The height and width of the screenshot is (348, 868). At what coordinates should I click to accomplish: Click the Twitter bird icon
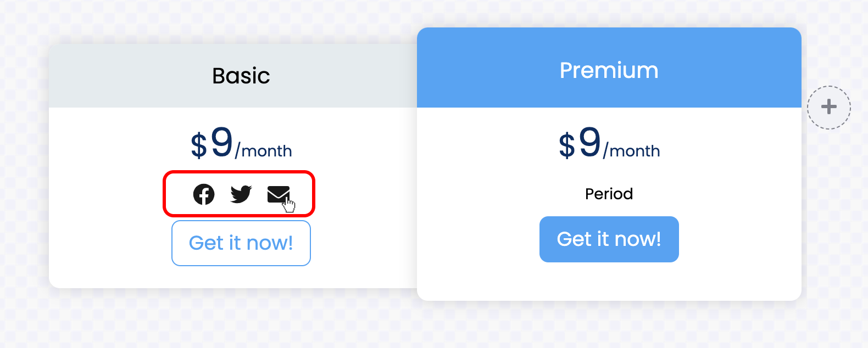[241, 194]
